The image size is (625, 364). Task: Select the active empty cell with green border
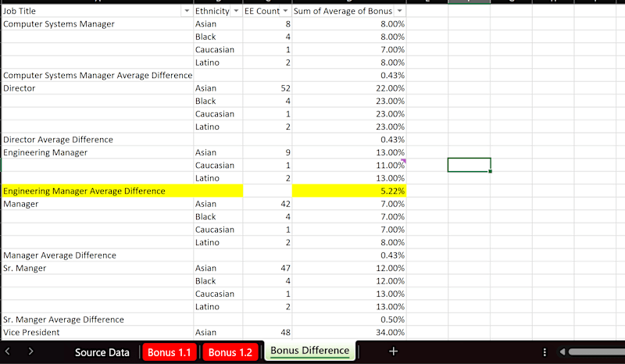tap(470, 165)
